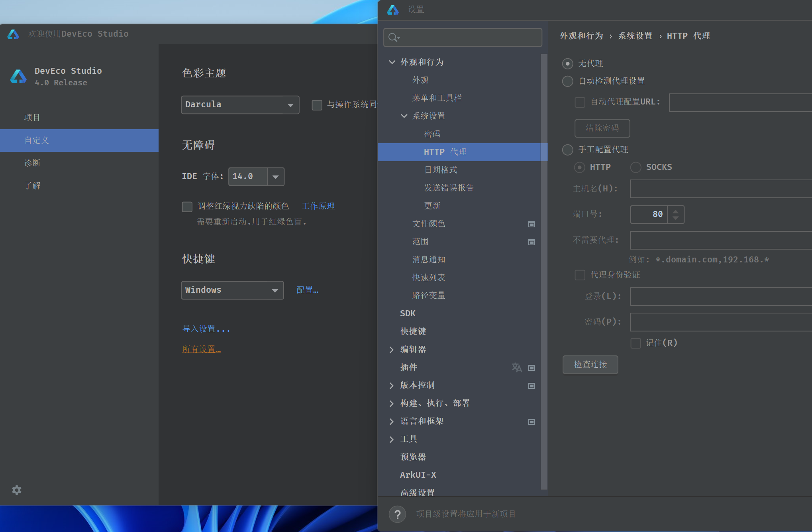This screenshot has height=532, width=812.
Task: Collapse the 系统设置 tree node
Action: click(404, 116)
